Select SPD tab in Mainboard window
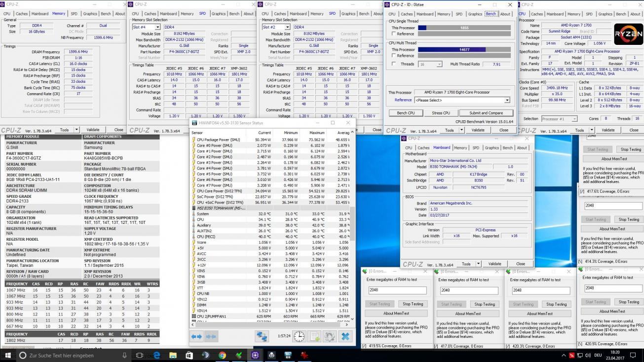The image size is (644, 362). [476, 147]
